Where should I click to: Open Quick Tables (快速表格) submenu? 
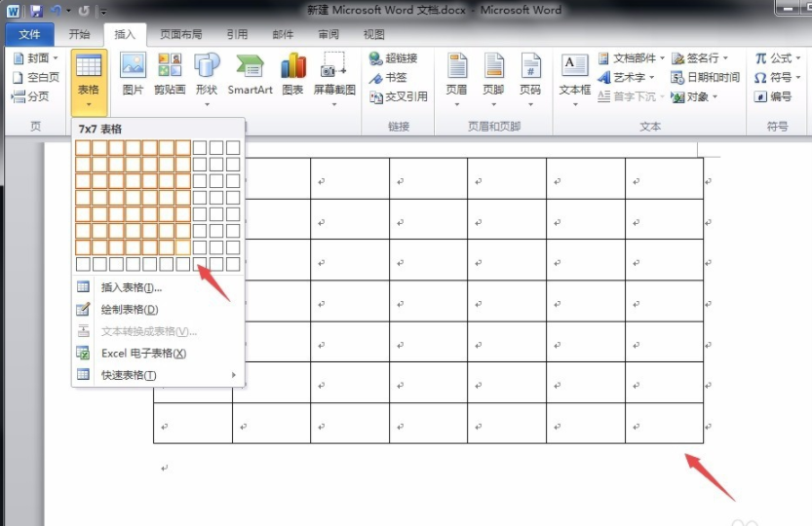tap(158, 375)
